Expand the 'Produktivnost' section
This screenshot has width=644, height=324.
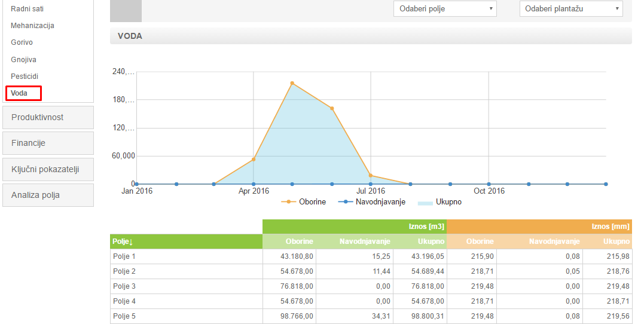click(48, 117)
